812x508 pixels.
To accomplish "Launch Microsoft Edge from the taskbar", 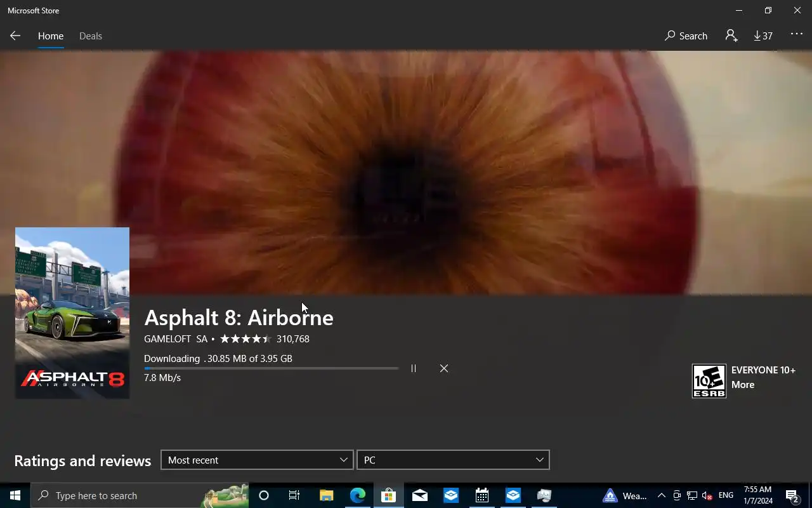I will click(x=358, y=495).
